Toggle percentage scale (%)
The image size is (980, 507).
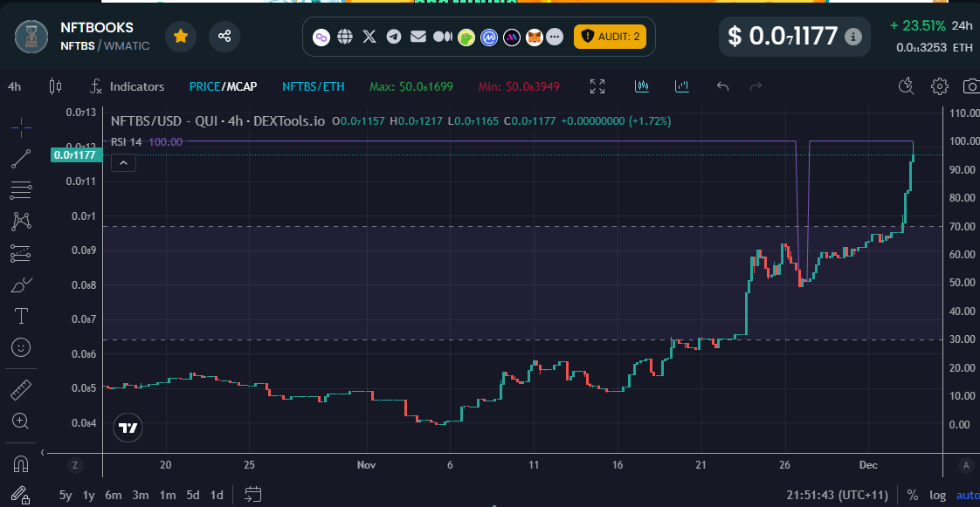point(913,495)
